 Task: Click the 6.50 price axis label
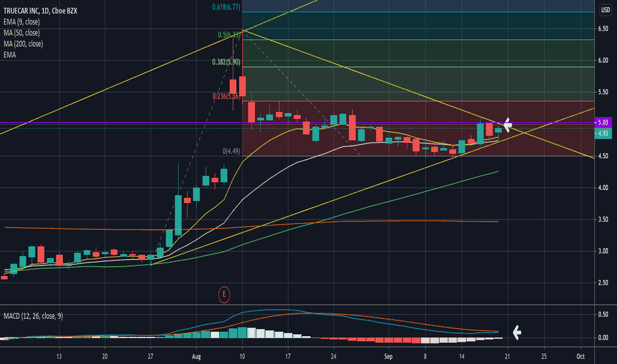point(603,28)
